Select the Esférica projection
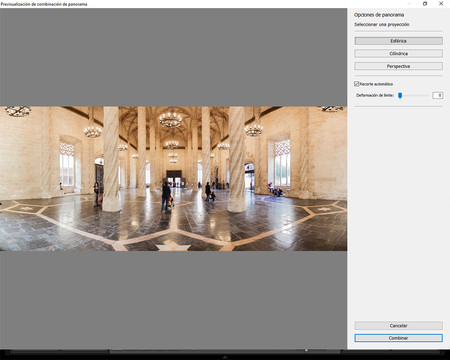This screenshot has width=450, height=360. [398, 41]
